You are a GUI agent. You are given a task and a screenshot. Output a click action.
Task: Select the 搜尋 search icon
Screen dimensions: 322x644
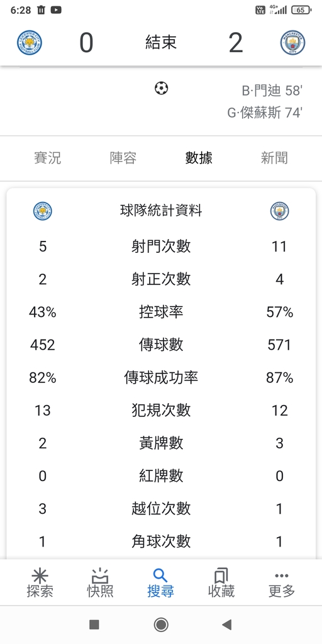click(160, 576)
